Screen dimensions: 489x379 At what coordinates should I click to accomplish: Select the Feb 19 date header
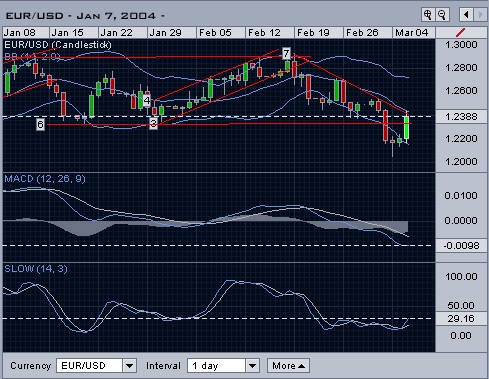point(319,33)
